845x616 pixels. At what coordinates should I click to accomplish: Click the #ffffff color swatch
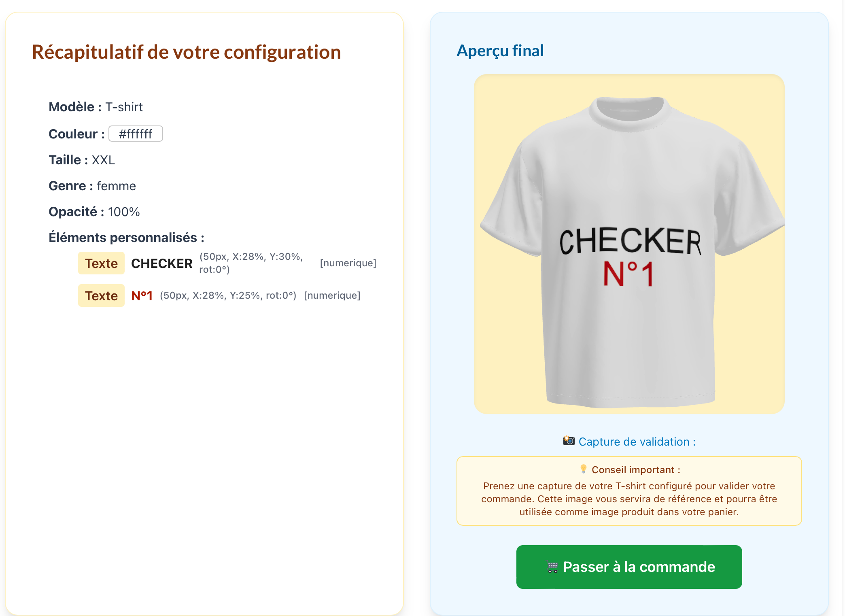pos(136,134)
